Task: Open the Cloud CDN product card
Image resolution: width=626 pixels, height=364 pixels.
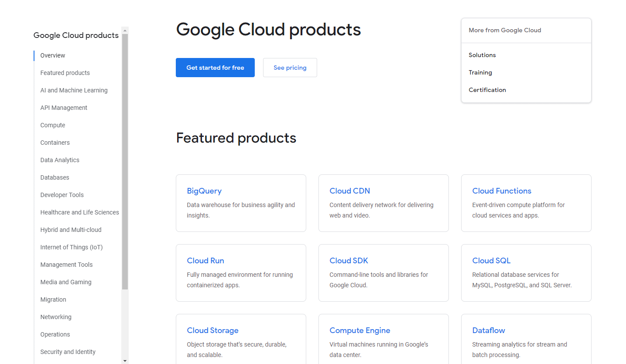Action: pos(350,191)
